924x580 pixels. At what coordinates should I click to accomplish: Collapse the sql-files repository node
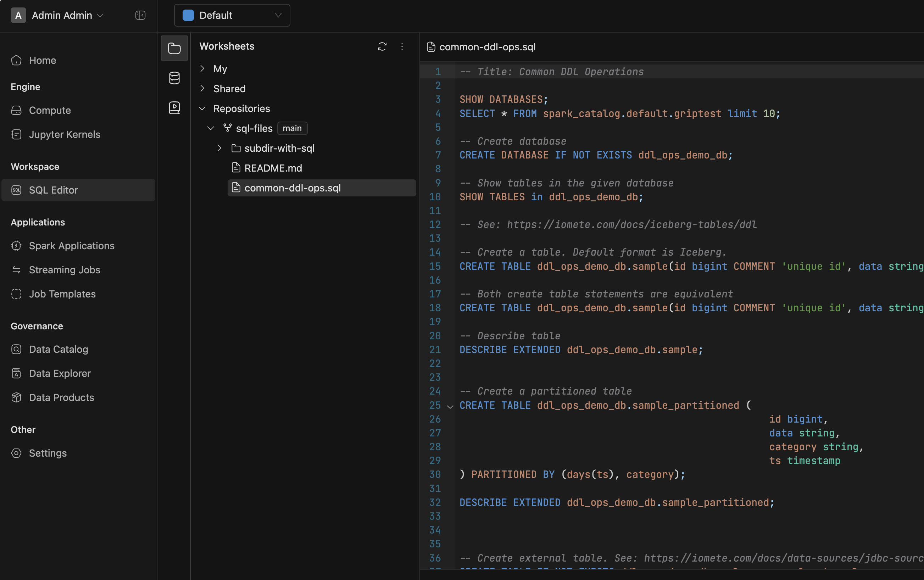tap(210, 128)
